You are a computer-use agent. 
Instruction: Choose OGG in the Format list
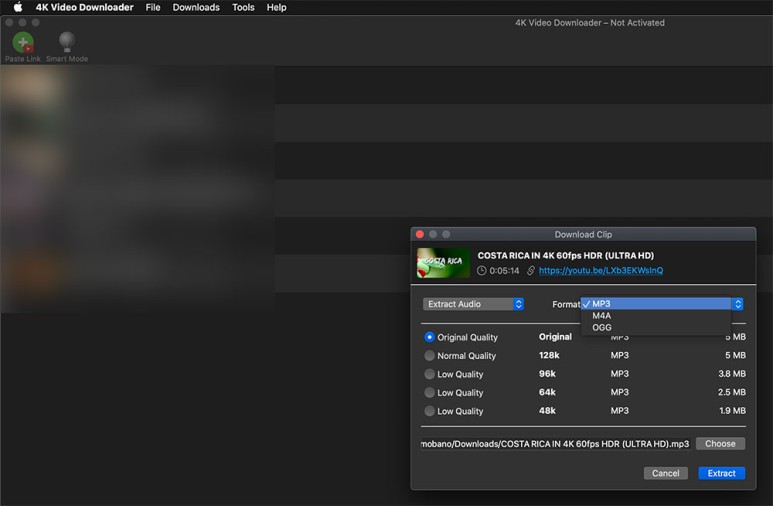click(x=656, y=327)
